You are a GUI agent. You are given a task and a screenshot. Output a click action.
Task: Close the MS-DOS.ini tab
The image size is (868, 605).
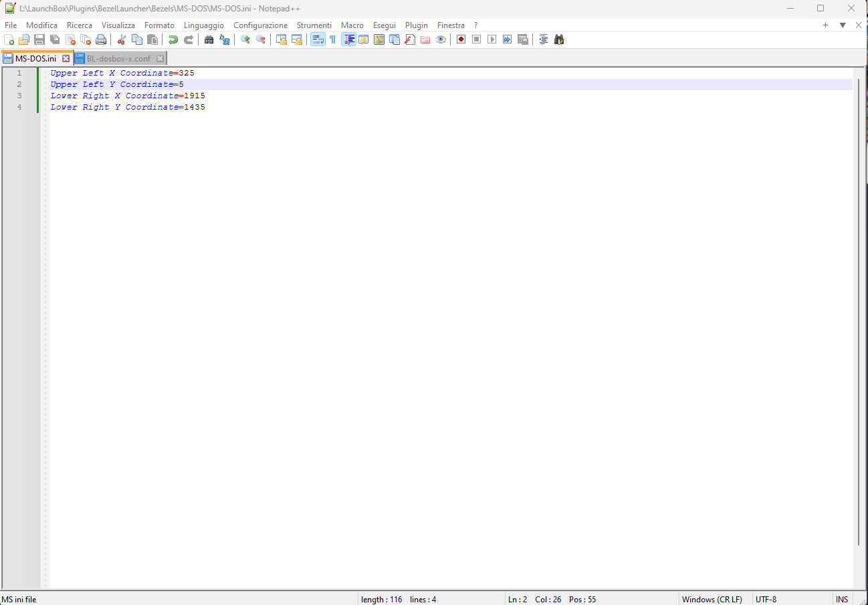tap(66, 59)
